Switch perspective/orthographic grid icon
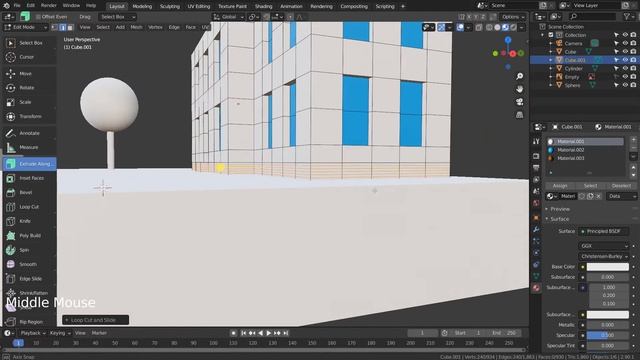The width and height of the screenshot is (640, 360). pyautogui.click(x=519, y=115)
